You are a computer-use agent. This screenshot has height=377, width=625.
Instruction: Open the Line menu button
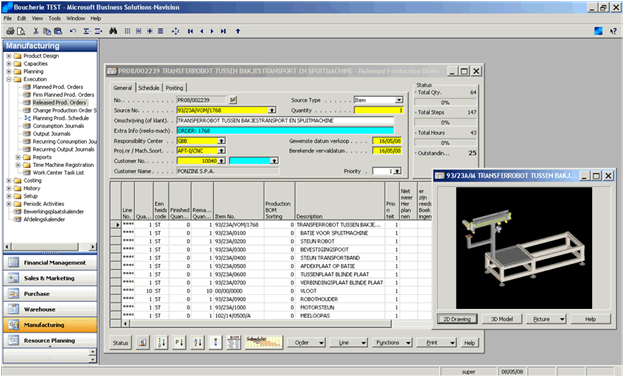[x=348, y=343]
